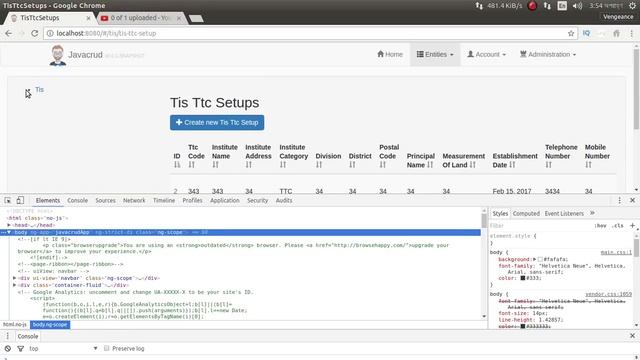640x360 pixels.
Task: Click the Javacrud avatar logo
Action: 58,55
